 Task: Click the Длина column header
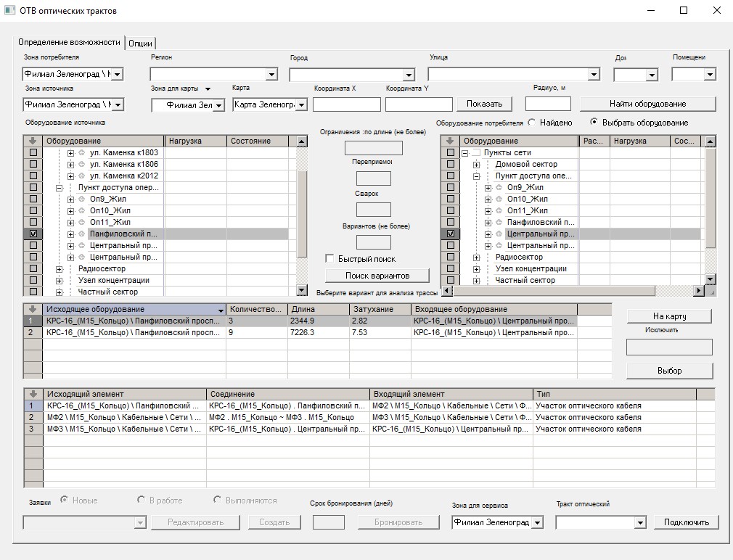point(319,309)
